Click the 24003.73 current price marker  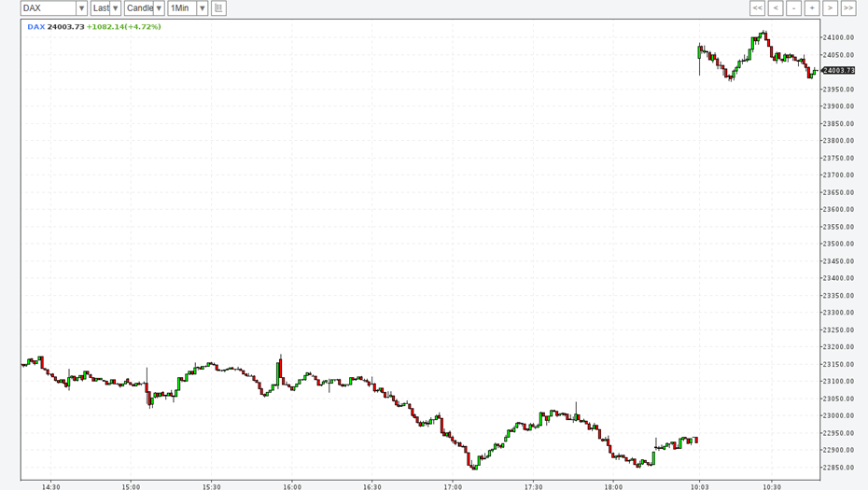[838, 71]
